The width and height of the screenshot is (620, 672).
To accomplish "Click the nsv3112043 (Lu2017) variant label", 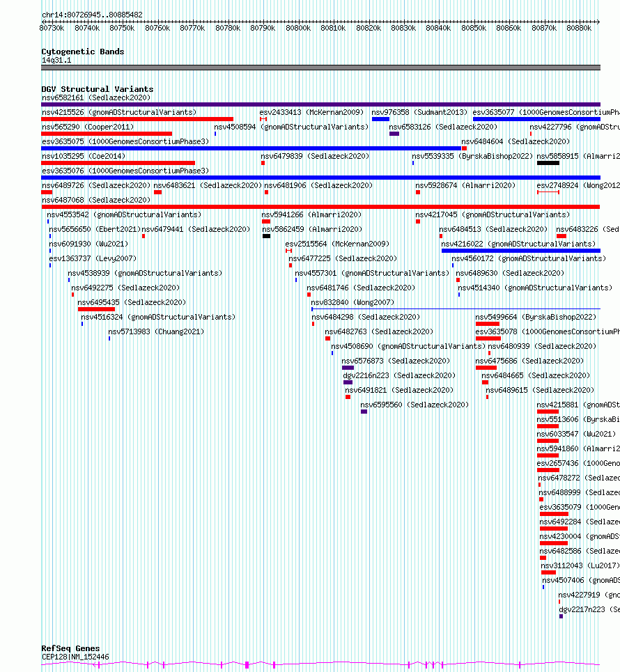I will 580,565.
